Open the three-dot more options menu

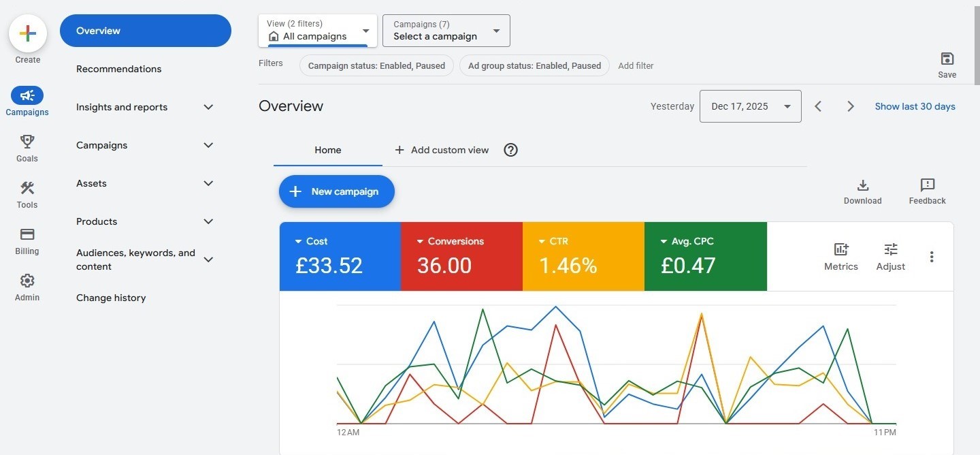click(x=932, y=257)
